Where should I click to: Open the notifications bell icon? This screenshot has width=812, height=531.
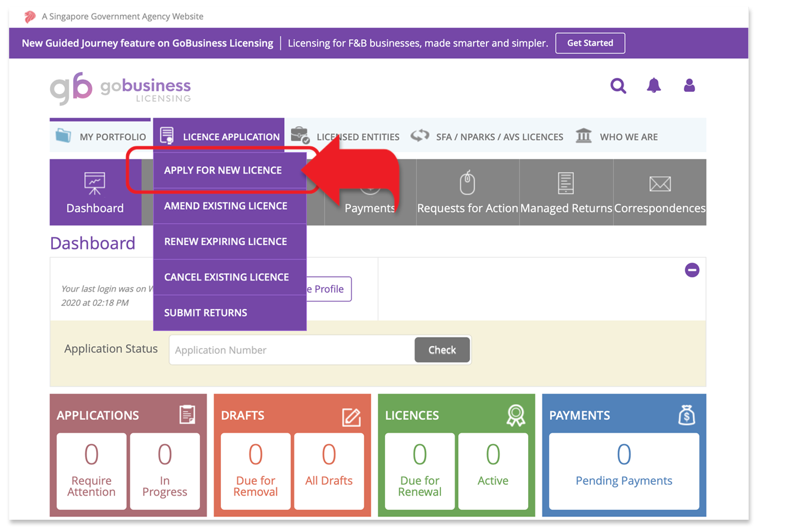pyautogui.click(x=654, y=86)
